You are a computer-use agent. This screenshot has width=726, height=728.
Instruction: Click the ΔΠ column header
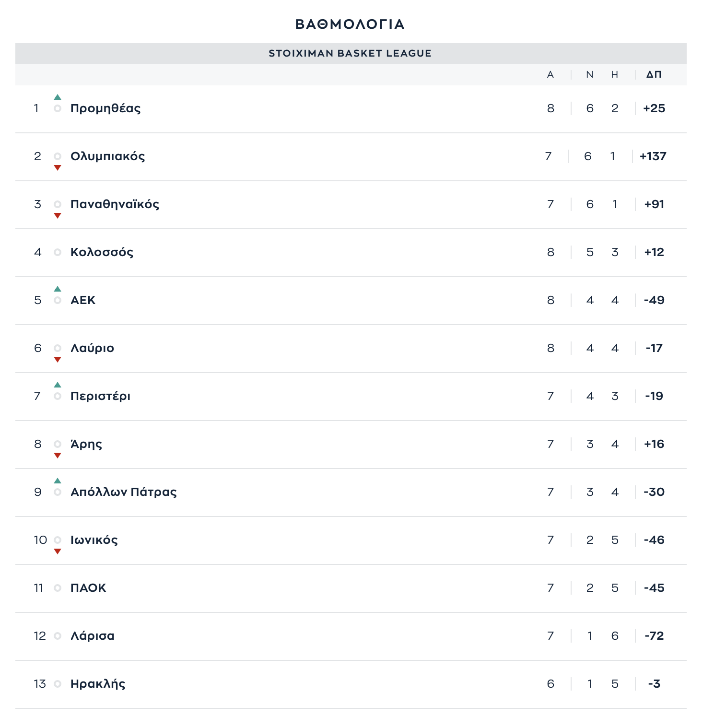654,74
